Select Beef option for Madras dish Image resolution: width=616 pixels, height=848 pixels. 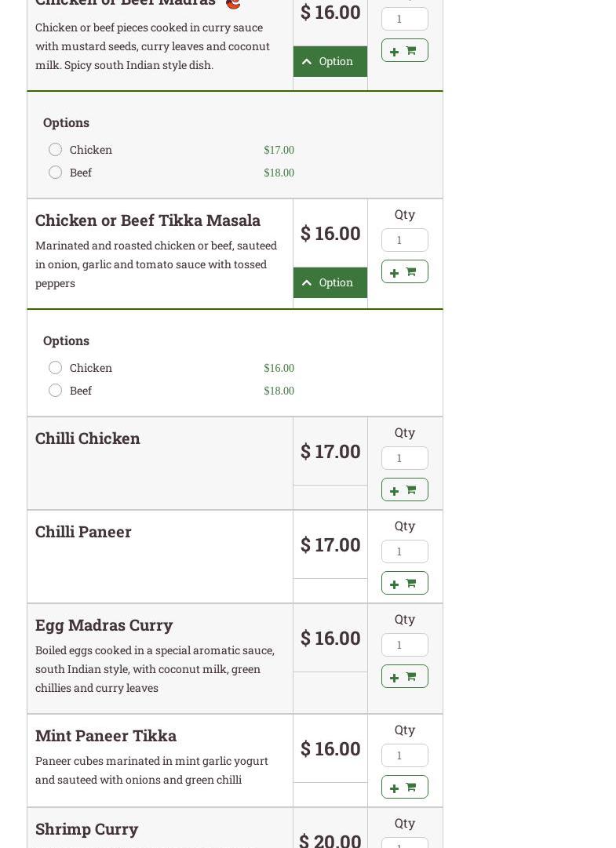(x=56, y=173)
